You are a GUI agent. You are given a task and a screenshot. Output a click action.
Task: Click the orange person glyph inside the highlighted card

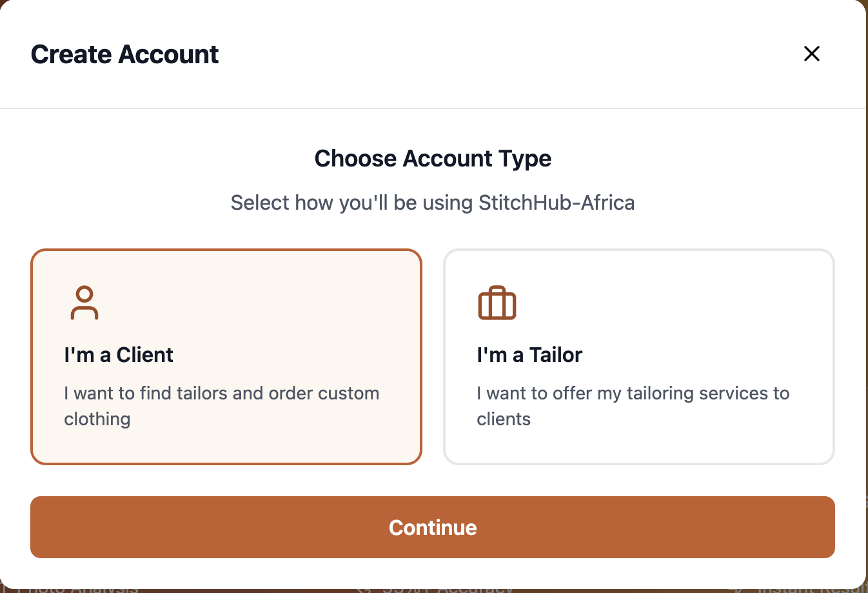click(84, 303)
